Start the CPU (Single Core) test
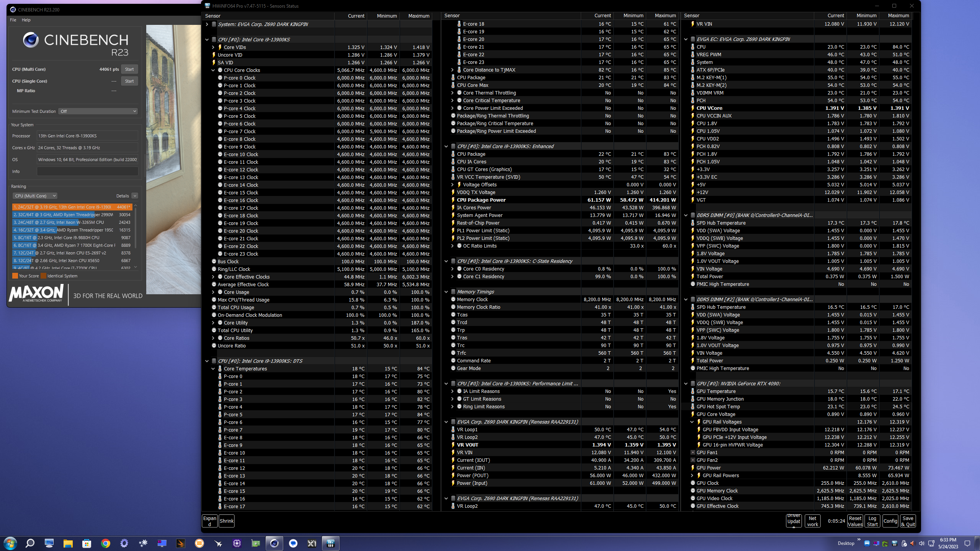The width and height of the screenshot is (980, 551). click(129, 81)
